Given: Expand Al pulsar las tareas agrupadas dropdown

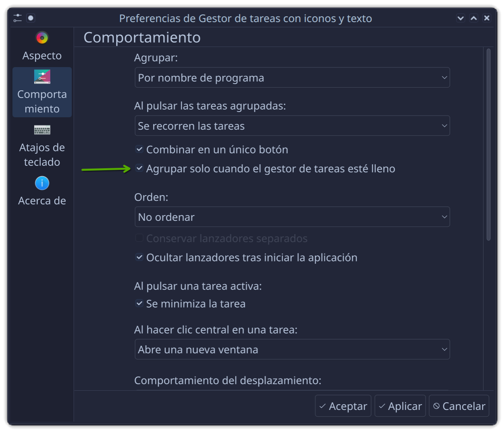Looking at the screenshot, I should pos(292,126).
